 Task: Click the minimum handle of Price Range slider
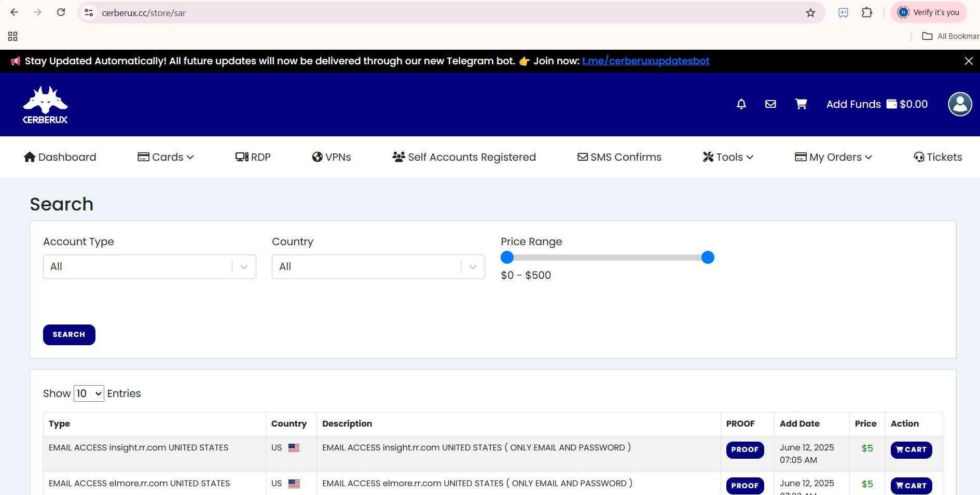tap(507, 258)
